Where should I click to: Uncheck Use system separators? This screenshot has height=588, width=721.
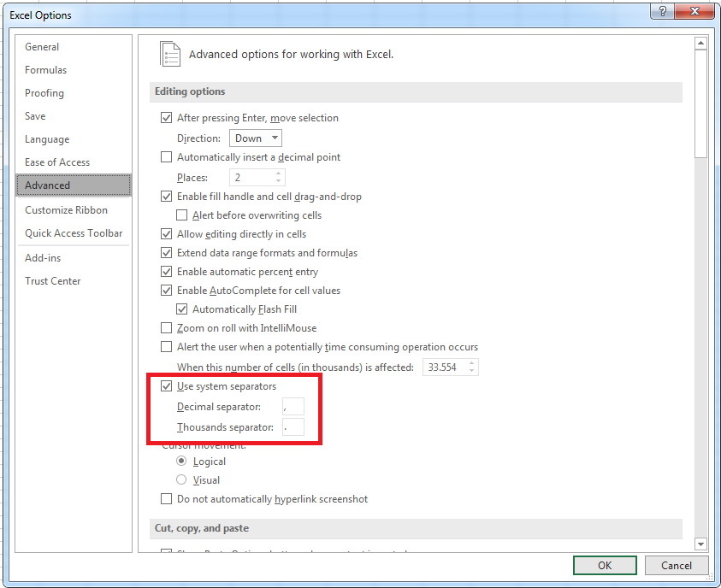pos(166,386)
